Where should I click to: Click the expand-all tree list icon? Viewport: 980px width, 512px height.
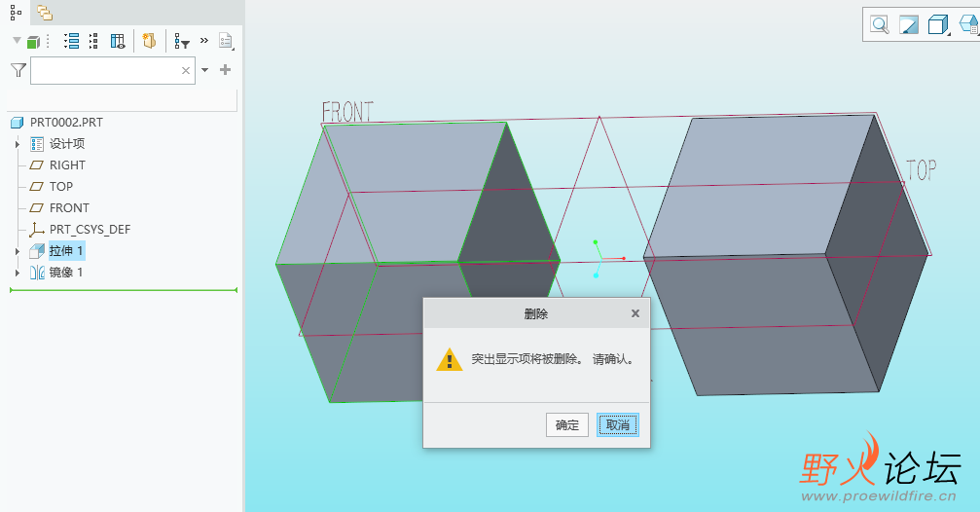[72, 41]
